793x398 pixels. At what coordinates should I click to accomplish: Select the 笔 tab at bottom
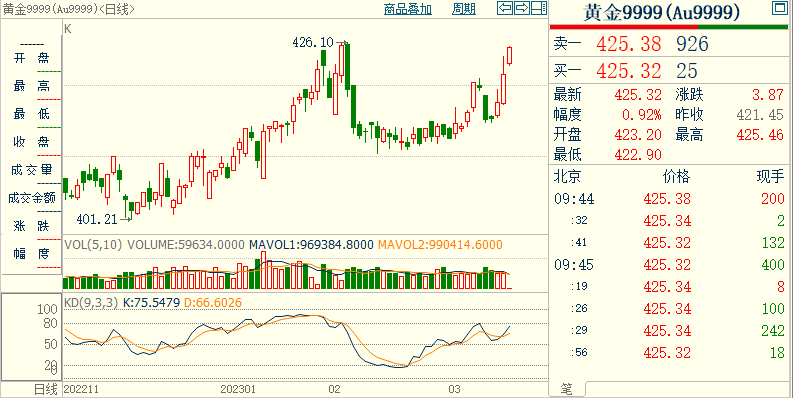(567, 388)
